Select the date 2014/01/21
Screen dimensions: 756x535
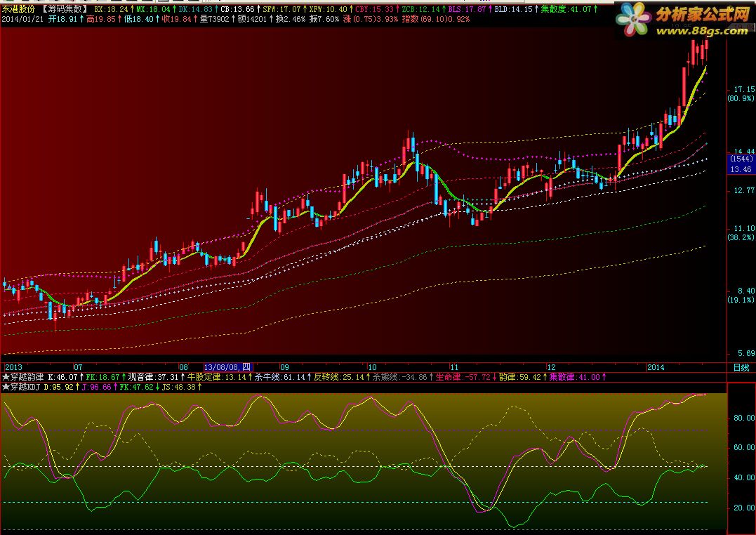coord(22,19)
